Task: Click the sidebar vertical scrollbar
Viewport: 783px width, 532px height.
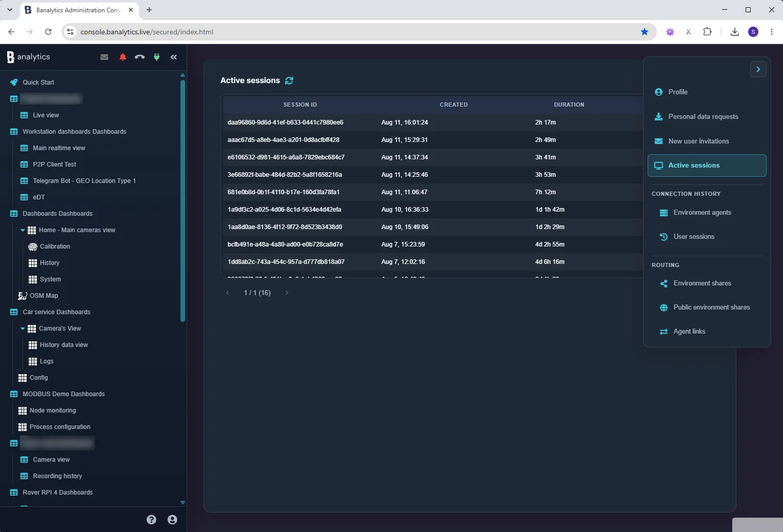Action: (183, 200)
